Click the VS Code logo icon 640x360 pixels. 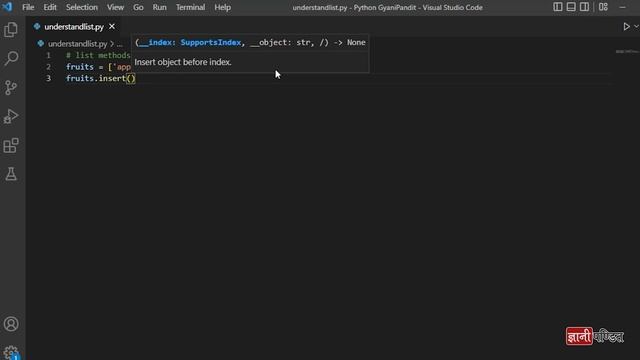click(7, 7)
